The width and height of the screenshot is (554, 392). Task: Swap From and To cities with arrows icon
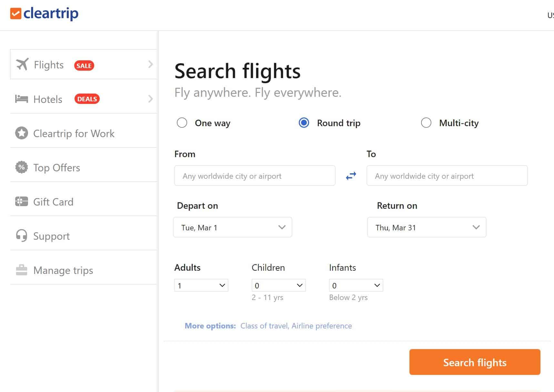pos(351,176)
